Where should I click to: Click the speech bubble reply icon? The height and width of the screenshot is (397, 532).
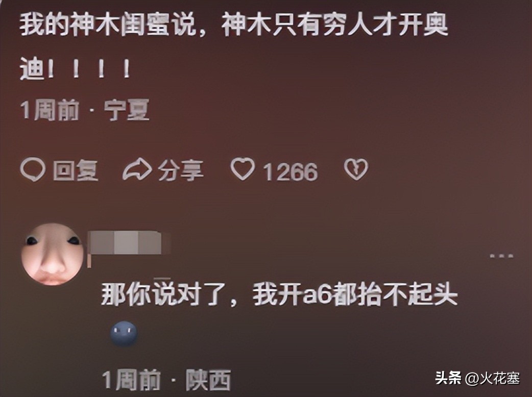(33, 169)
